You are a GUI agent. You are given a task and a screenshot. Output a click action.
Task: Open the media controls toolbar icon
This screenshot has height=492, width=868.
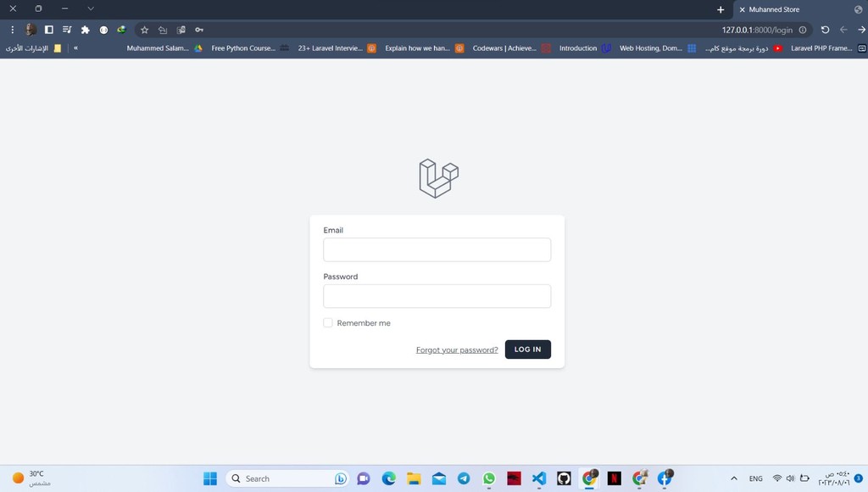click(x=67, y=30)
